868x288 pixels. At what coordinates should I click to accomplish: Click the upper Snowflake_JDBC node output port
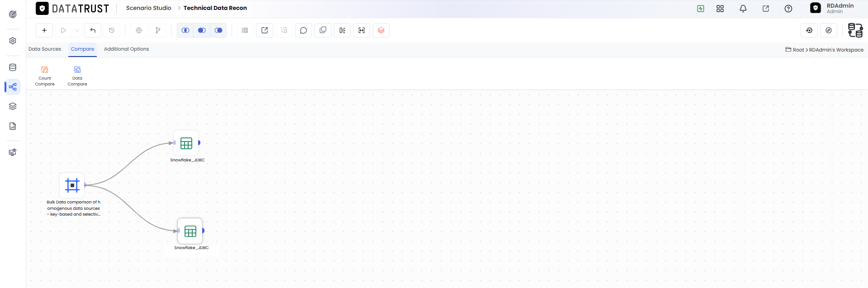(199, 143)
